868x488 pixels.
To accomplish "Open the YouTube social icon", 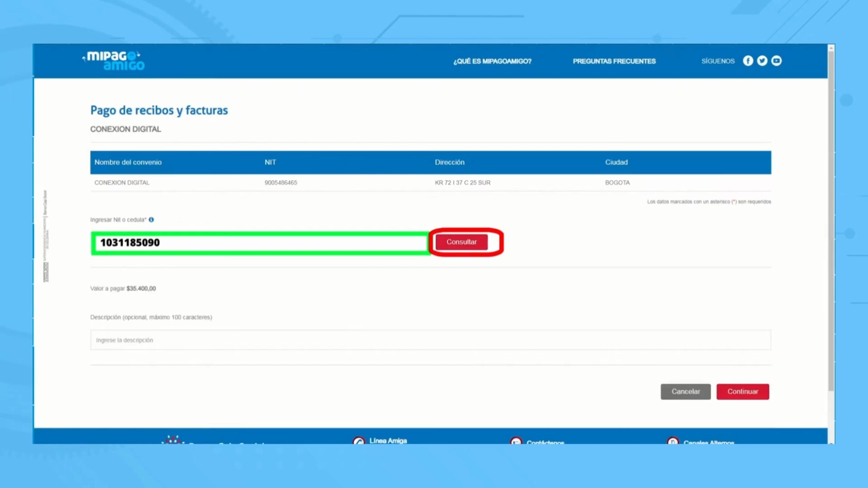I will coord(776,61).
